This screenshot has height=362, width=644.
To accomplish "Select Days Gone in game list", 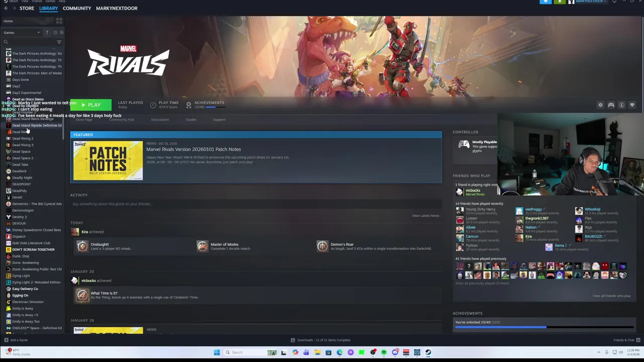I will [20, 79].
